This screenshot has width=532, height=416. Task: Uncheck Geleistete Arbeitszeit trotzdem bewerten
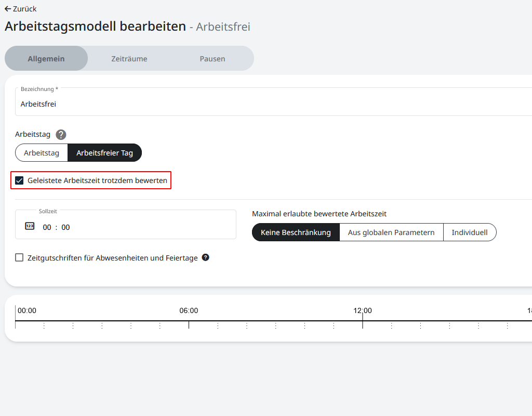pyautogui.click(x=19, y=180)
